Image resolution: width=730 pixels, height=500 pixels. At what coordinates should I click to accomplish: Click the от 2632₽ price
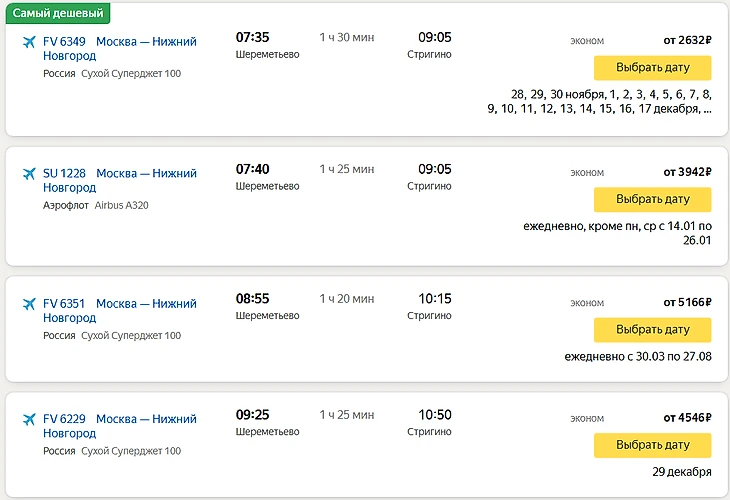[x=687, y=41]
